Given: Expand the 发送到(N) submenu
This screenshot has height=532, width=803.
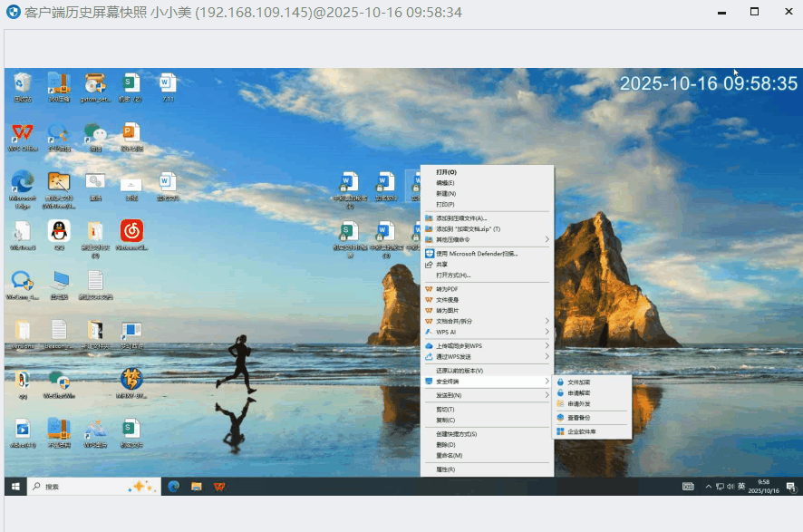Looking at the screenshot, I should (487, 395).
